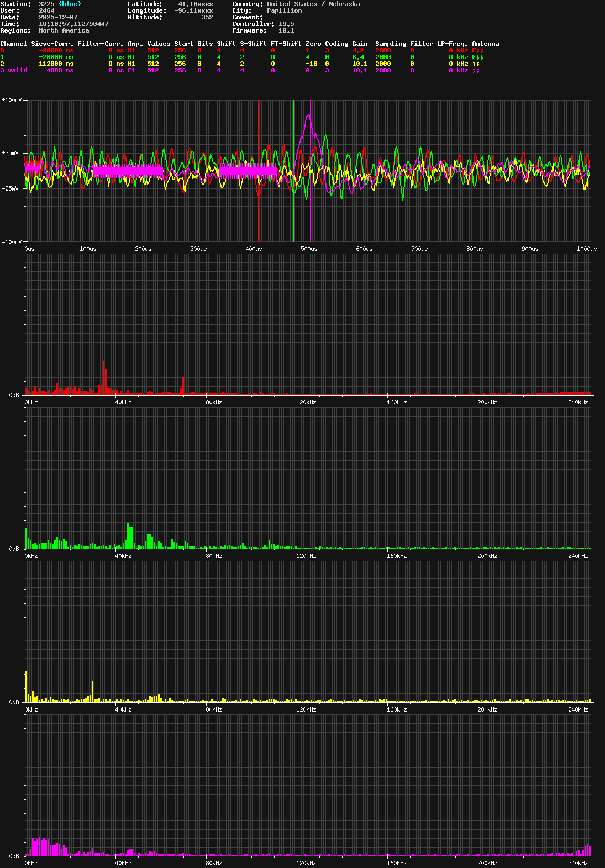605x868 pixels.
Task: Click the "-100mV" axis label
Action: pyautogui.click(x=12, y=242)
